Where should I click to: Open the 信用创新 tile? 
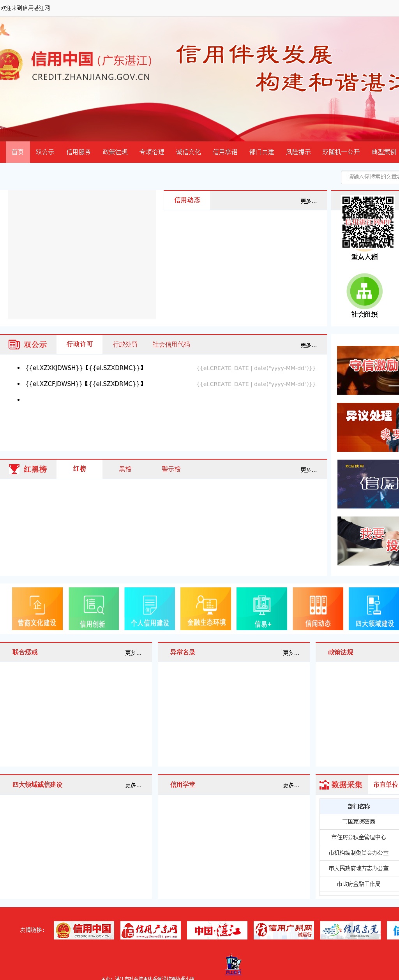tap(94, 608)
